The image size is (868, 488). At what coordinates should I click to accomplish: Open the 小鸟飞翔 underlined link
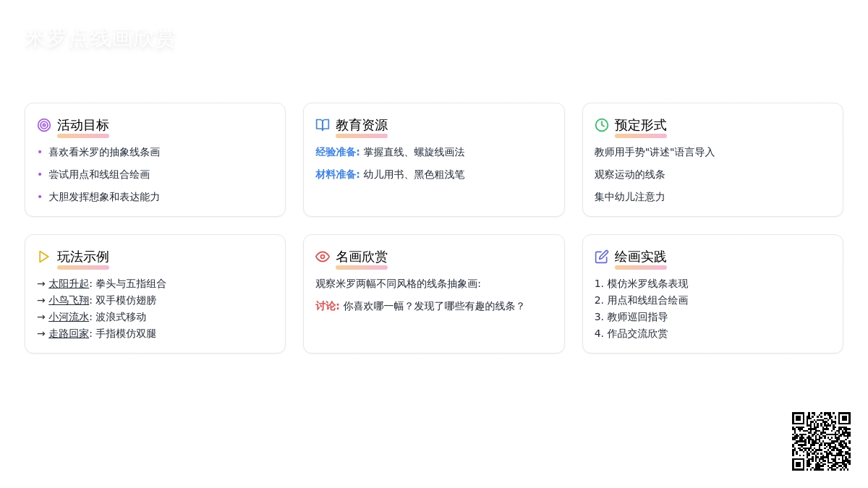[69, 300]
